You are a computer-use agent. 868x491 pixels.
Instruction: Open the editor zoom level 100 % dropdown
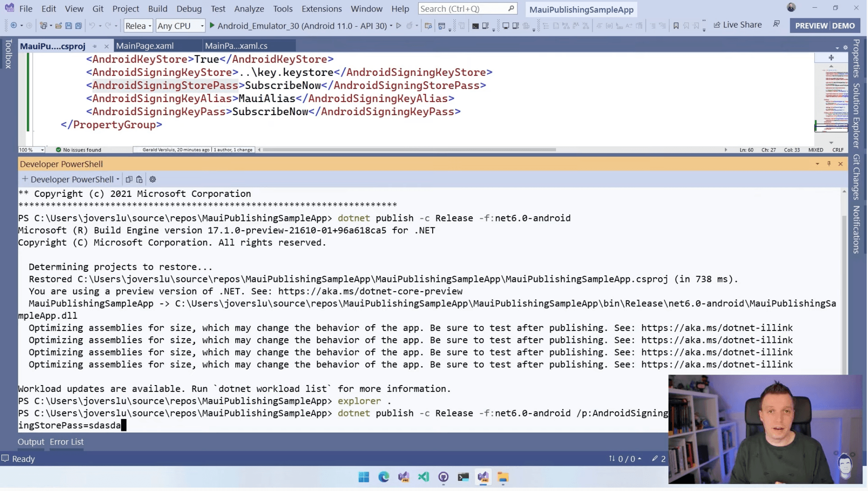tap(31, 150)
